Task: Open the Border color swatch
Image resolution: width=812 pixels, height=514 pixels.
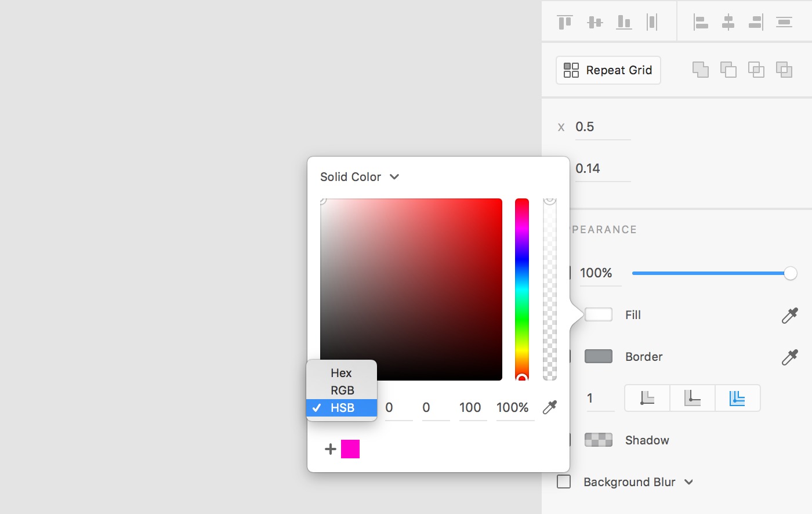Action: pos(599,356)
